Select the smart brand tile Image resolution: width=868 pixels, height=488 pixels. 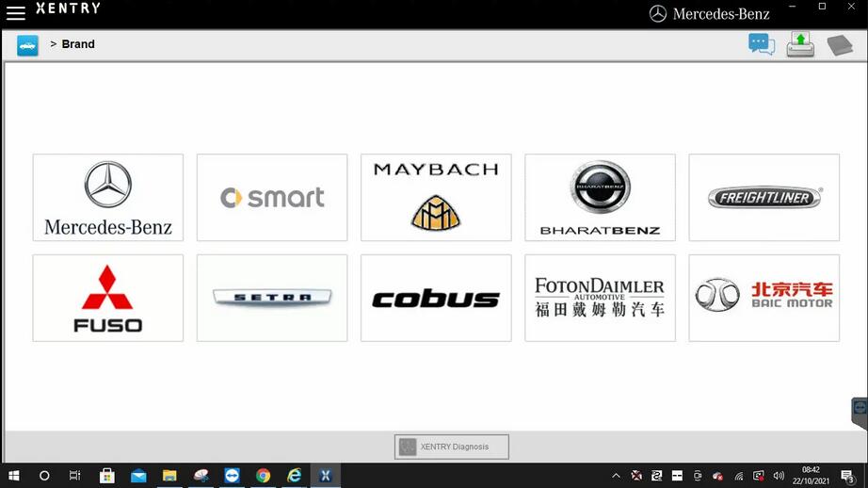272,198
